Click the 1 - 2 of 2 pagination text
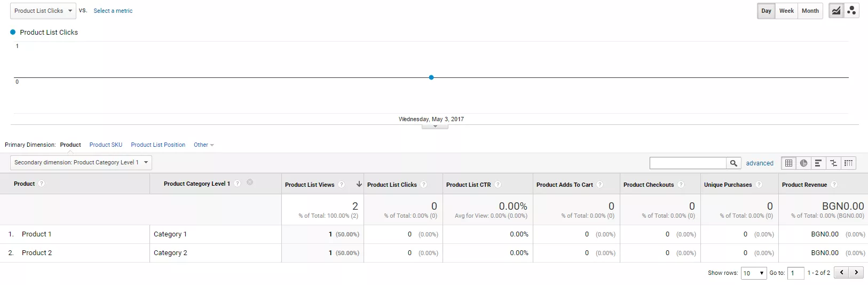The height and width of the screenshot is (285, 868). (x=818, y=273)
